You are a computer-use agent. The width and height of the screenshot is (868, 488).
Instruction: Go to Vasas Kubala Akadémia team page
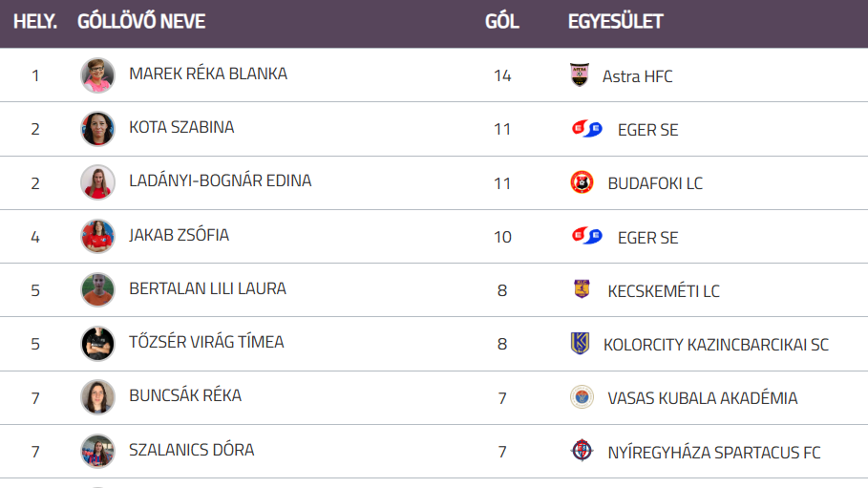(x=702, y=398)
